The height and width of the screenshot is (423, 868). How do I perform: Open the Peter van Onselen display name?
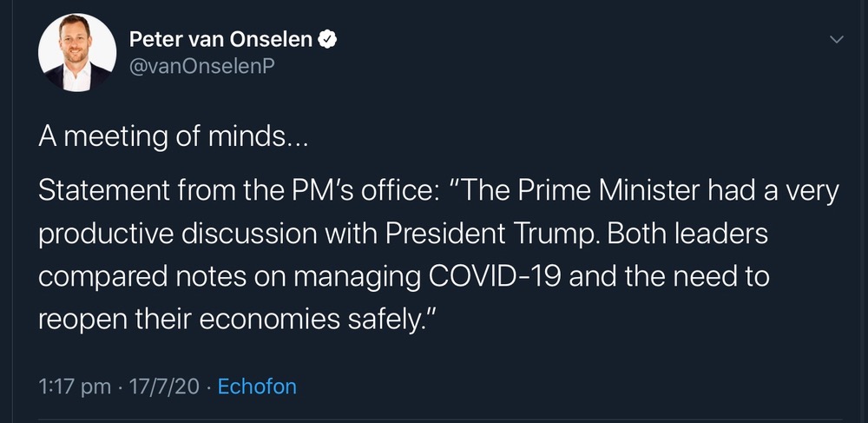222,38
